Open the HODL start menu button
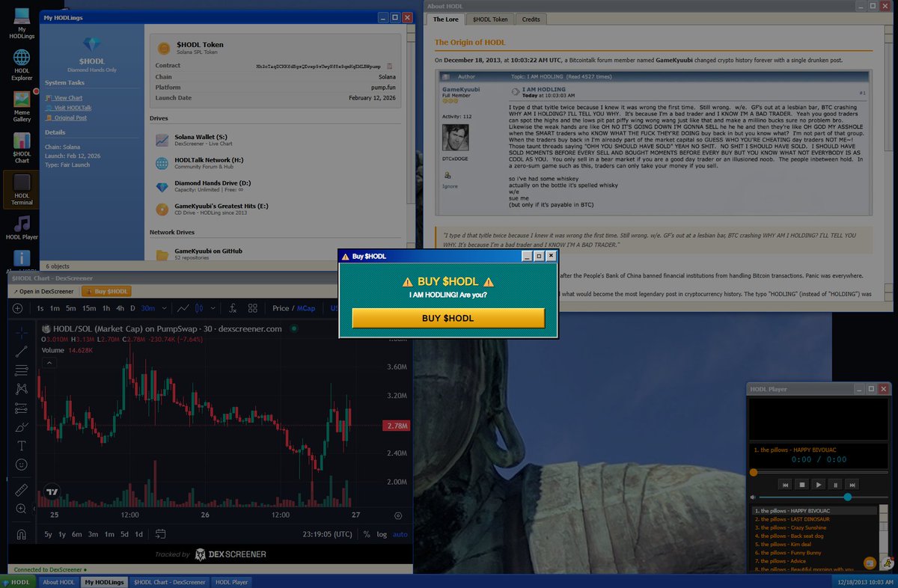 (x=17, y=582)
